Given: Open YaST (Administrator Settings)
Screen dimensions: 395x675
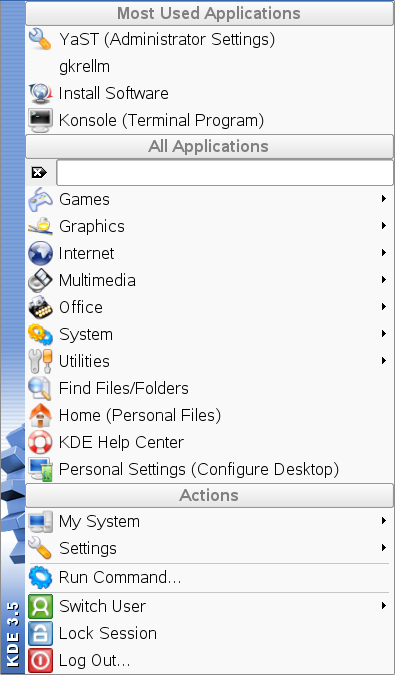Looking at the screenshot, I should click(210, 39).
